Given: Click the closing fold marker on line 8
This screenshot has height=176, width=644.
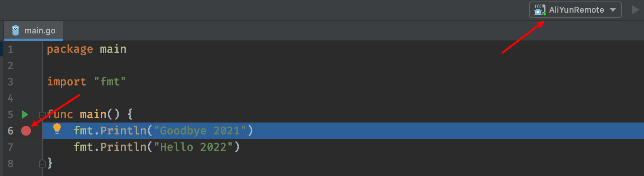Looking at the screenshot, I should coord(42,163).
